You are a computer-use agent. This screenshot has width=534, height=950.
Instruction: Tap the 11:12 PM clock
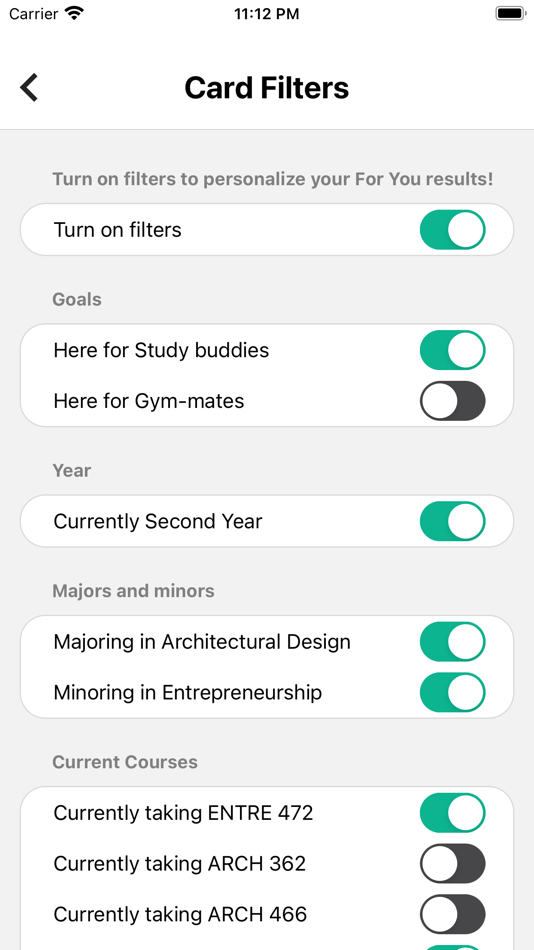[x=267, y=14]
